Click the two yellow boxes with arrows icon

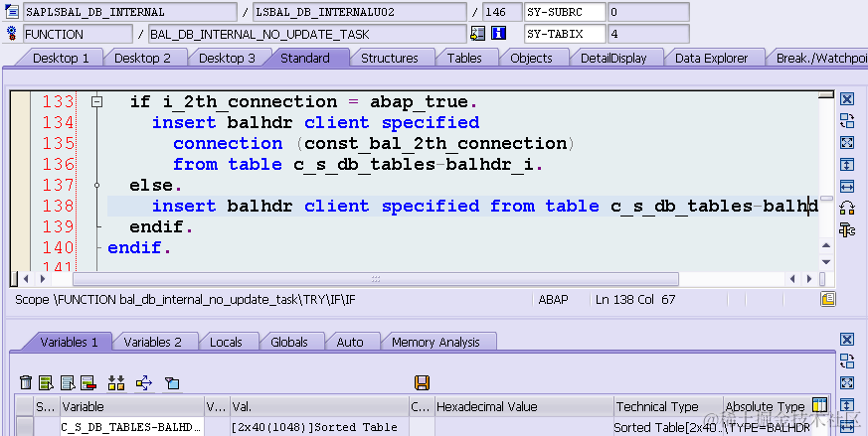click(x=116, y=382)
